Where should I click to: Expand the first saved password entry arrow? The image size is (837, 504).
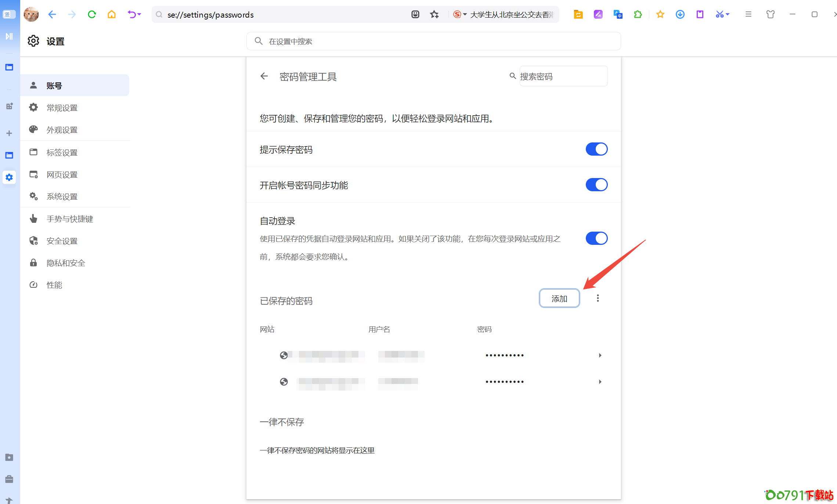pos(600,355)
